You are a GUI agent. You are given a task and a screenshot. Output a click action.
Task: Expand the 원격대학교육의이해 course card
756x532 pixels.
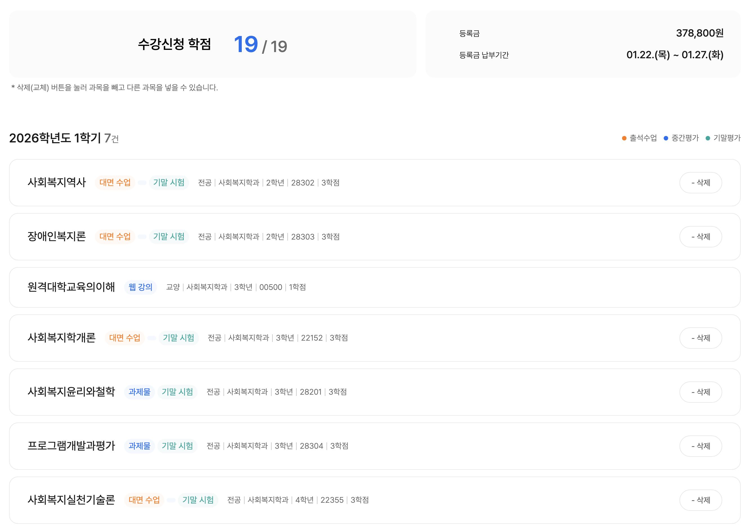[x=71, y=287]
